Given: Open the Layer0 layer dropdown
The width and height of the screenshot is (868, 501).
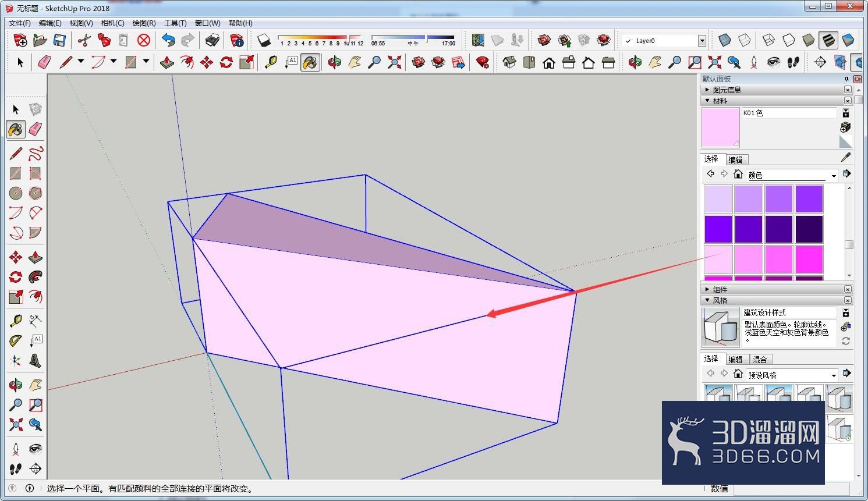Looking at the screenshot, I should [x=702, y=41].
